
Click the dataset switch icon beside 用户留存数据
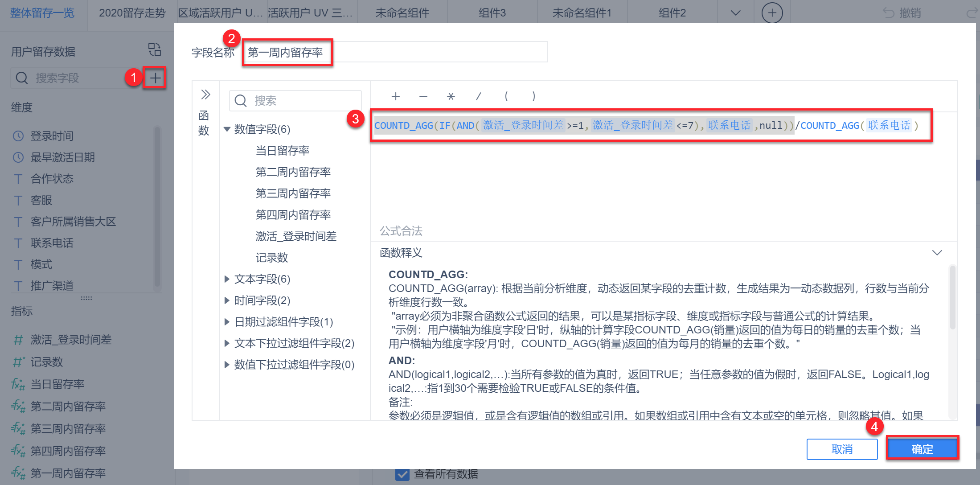click(154, 49)
